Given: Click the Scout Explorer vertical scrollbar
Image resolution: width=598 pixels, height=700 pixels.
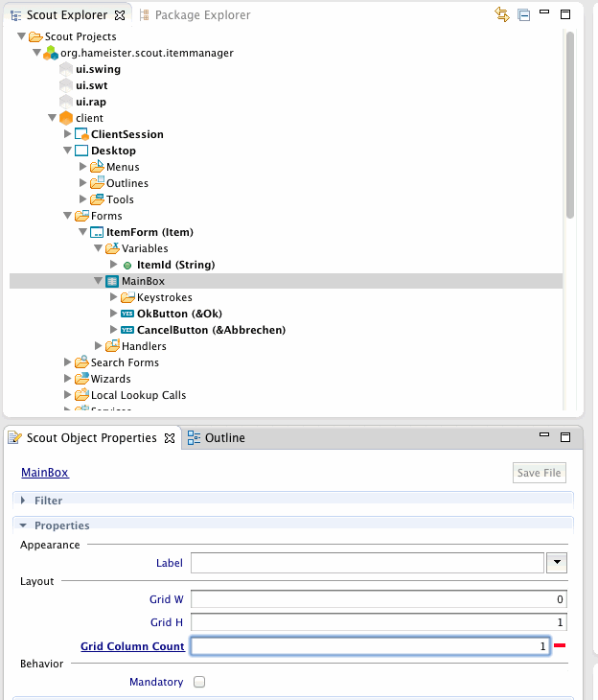Looking at the screenshot, I should pyautogui.click(x=570, y=125).
